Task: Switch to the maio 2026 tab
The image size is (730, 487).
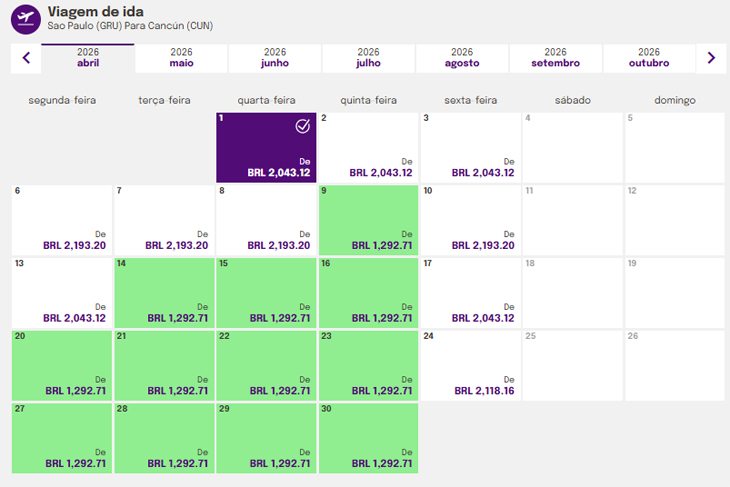Action: (181, 58)
